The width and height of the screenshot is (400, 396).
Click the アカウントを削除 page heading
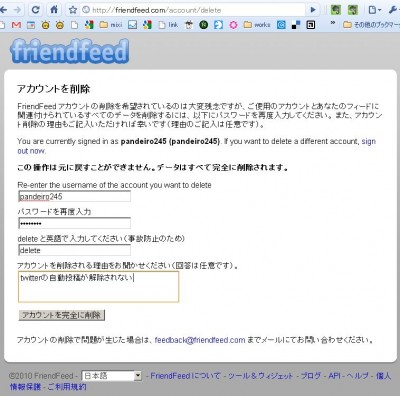coord(53,89)
